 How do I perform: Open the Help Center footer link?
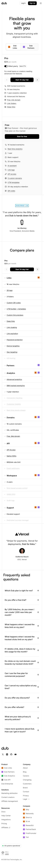point(6,815)
